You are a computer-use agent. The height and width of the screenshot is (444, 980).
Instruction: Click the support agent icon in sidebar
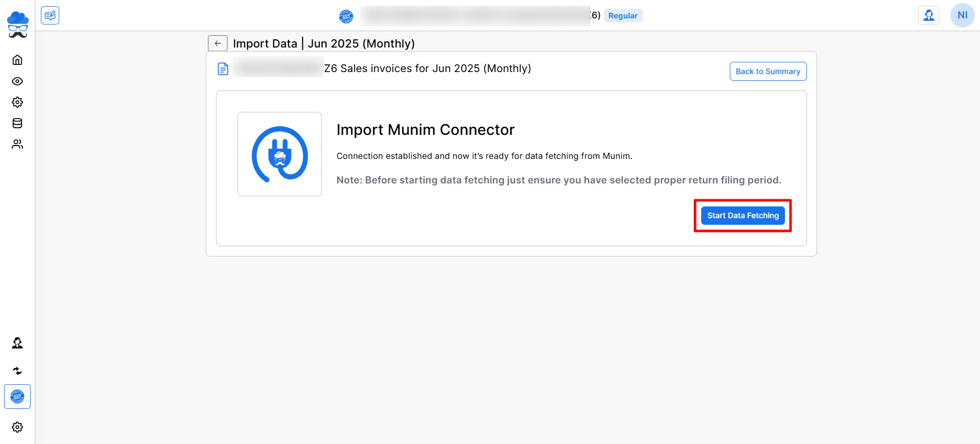pos(17,343)
